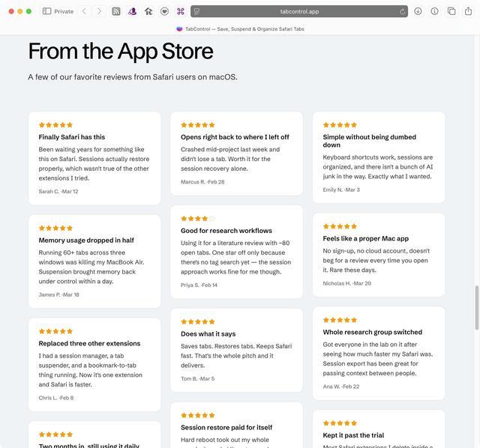This screenshot has width=480, height=448.
Task: Open the Share menu
Action: [x=468, y=11]
